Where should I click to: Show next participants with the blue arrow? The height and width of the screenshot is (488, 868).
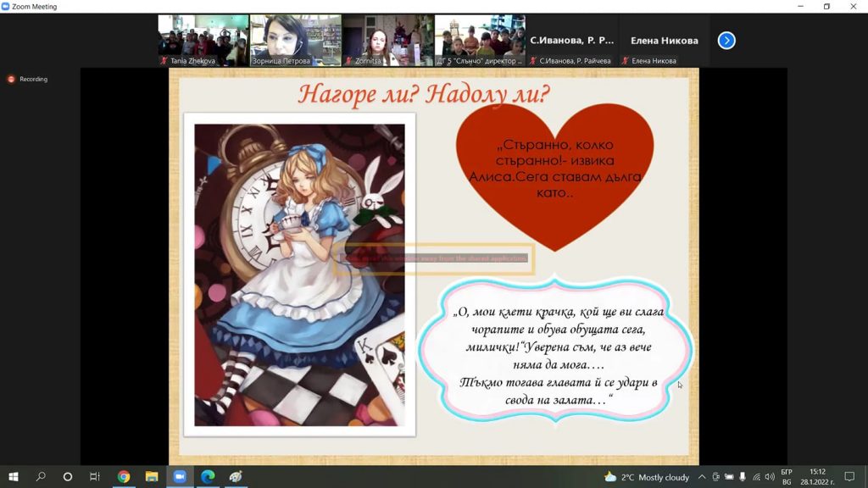pos(726,41)
